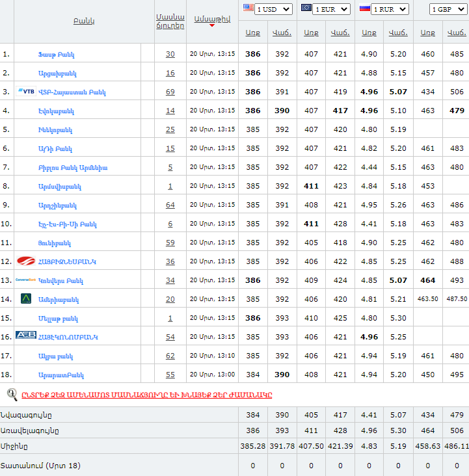
Task: Open the ԱրարատԲանկ link
Action: click(61, 375)
